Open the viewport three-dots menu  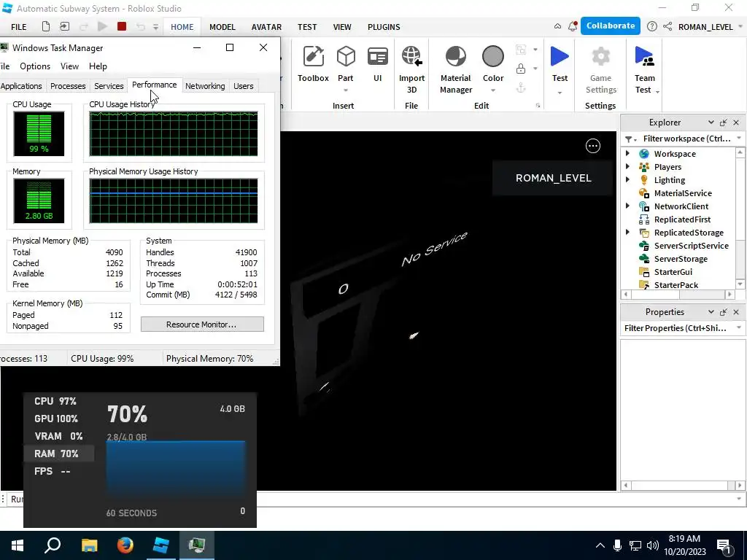592,146
